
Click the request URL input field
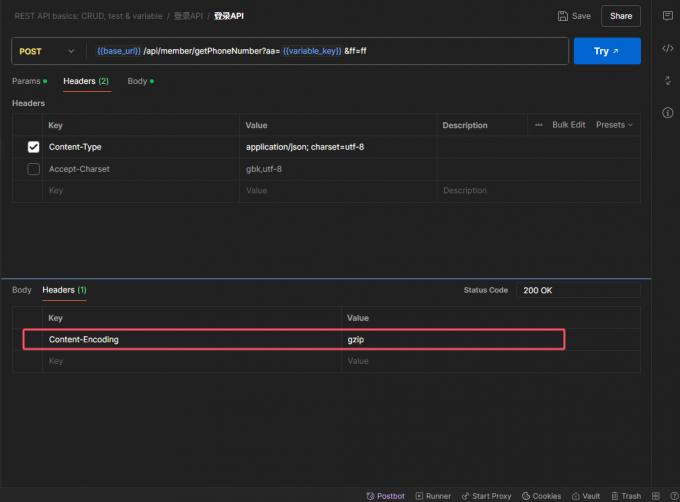(x=327, y=51)
